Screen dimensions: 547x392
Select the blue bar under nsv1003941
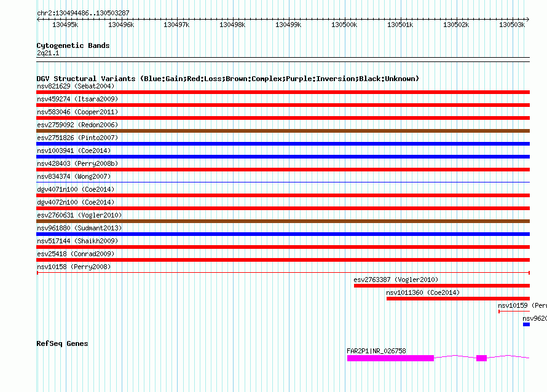[x=283, y=157]
